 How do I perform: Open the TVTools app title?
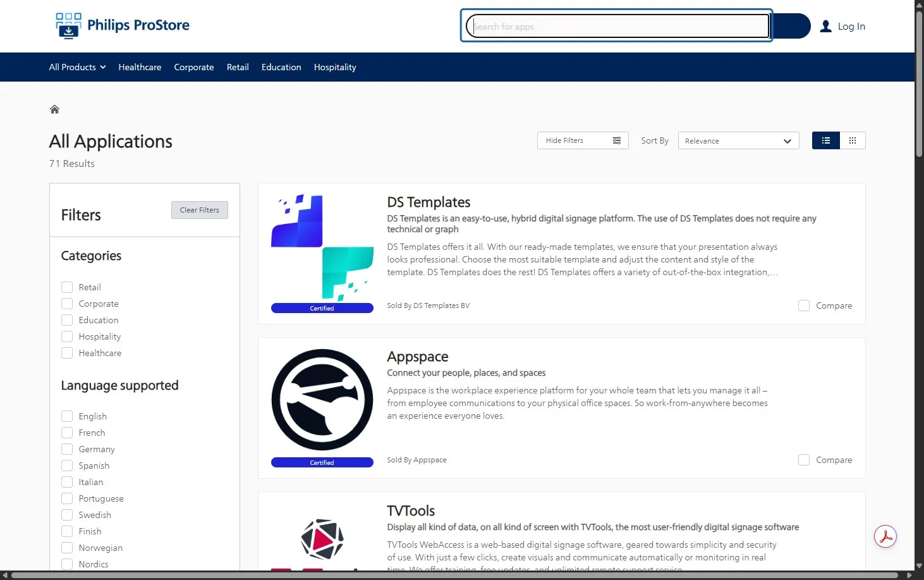tap(411, 511)
